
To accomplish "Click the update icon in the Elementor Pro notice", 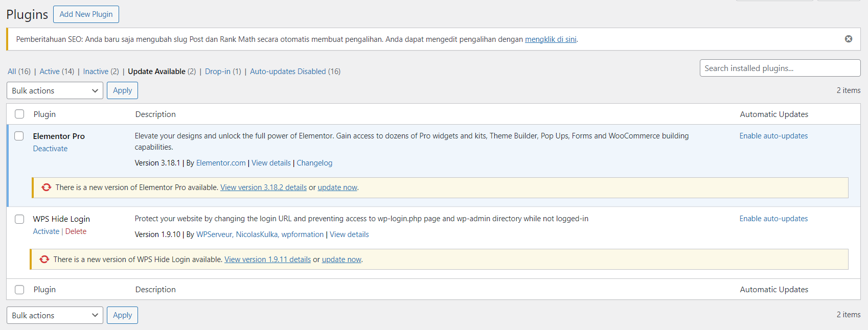I will 47,187.
